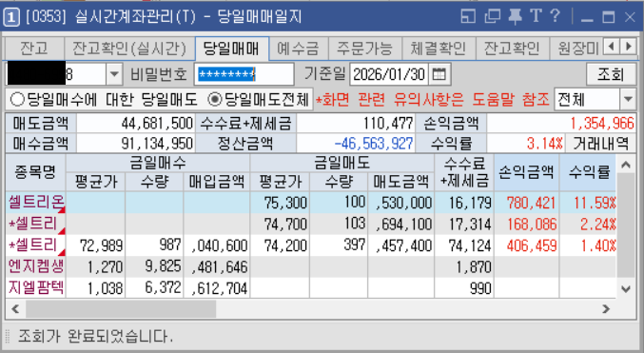Click the 손익금액 column header in table
This screenshot has width=644, height=353.
[x=526, y=172]
